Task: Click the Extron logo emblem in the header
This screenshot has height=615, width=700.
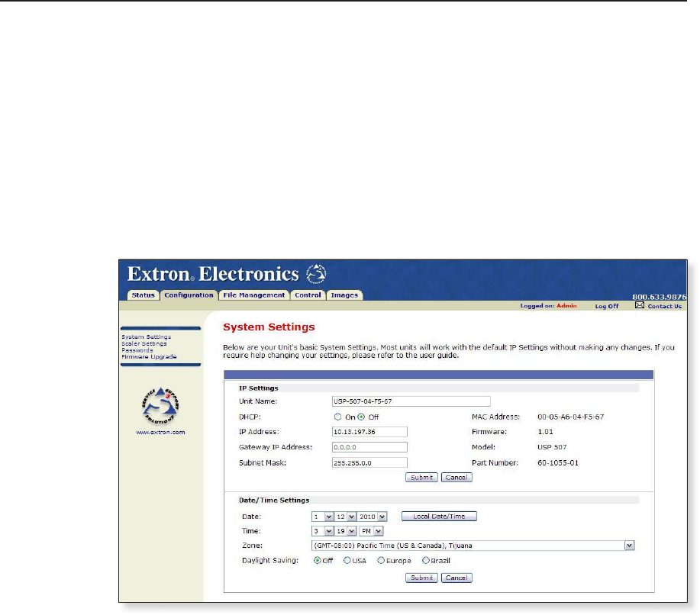Action: (x=316, y=274)
